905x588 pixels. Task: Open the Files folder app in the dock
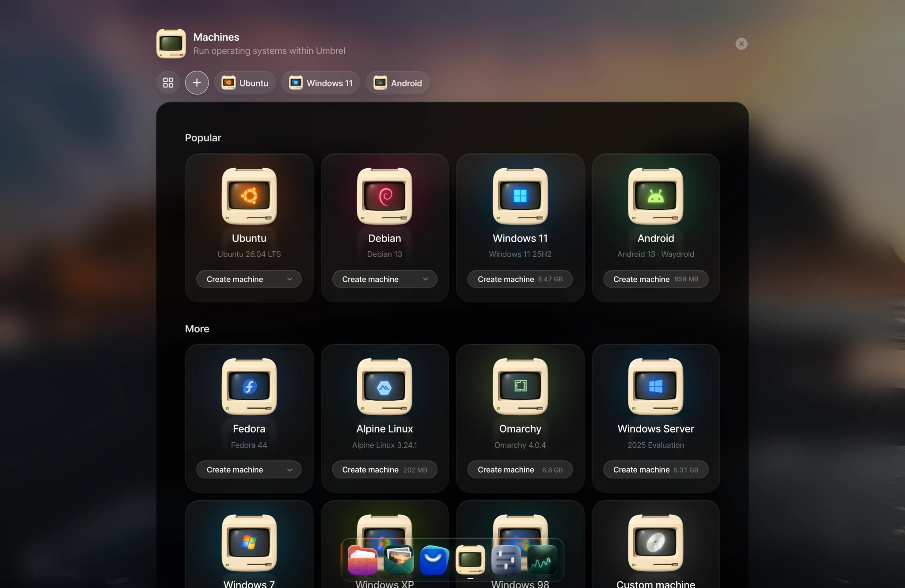point(362,560)
